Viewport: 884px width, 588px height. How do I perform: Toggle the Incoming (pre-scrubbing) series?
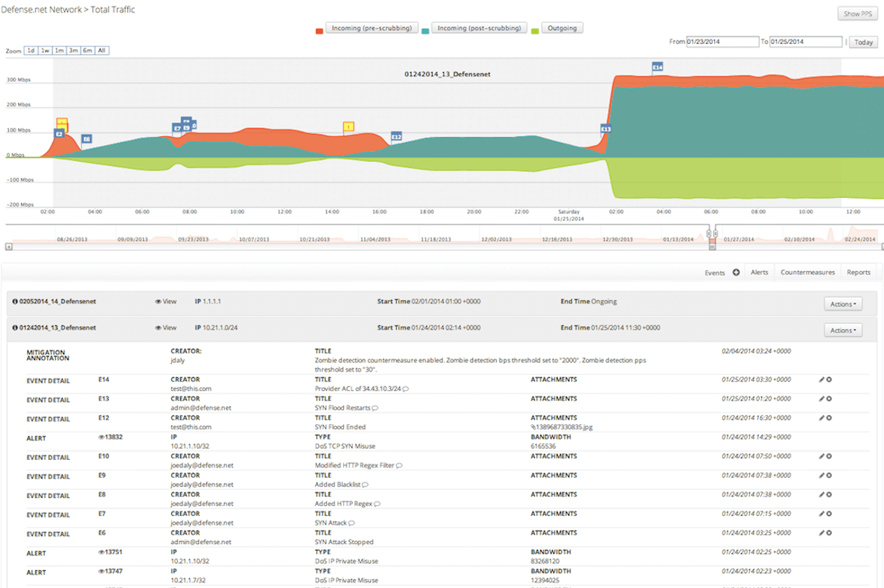(x=372, y=28)
